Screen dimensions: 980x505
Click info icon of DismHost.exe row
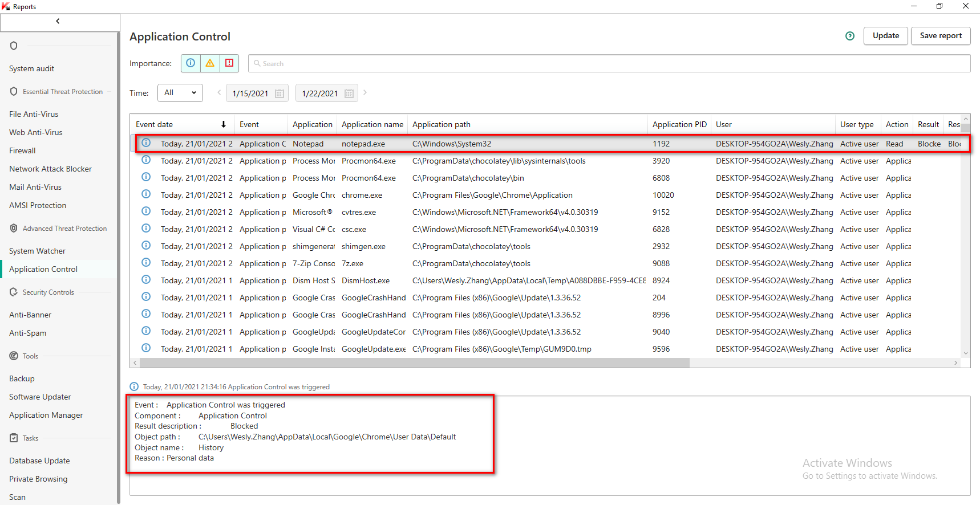click(146, 280)
